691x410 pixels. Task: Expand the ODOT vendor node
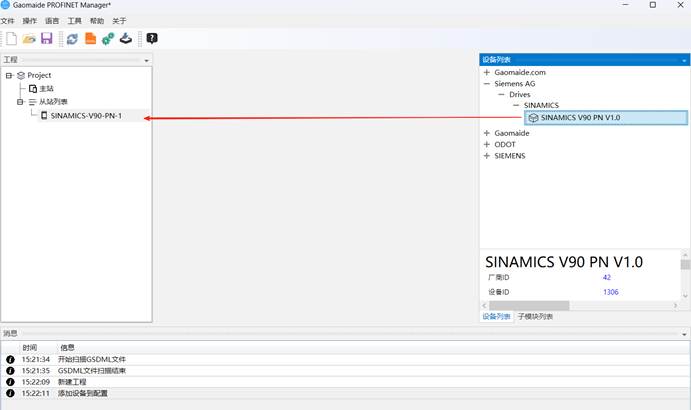(487, 145)
